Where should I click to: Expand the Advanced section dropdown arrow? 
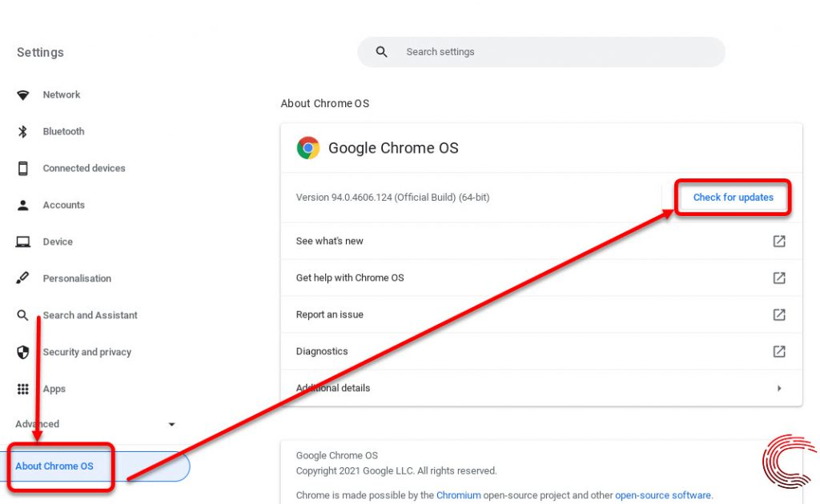171,424
